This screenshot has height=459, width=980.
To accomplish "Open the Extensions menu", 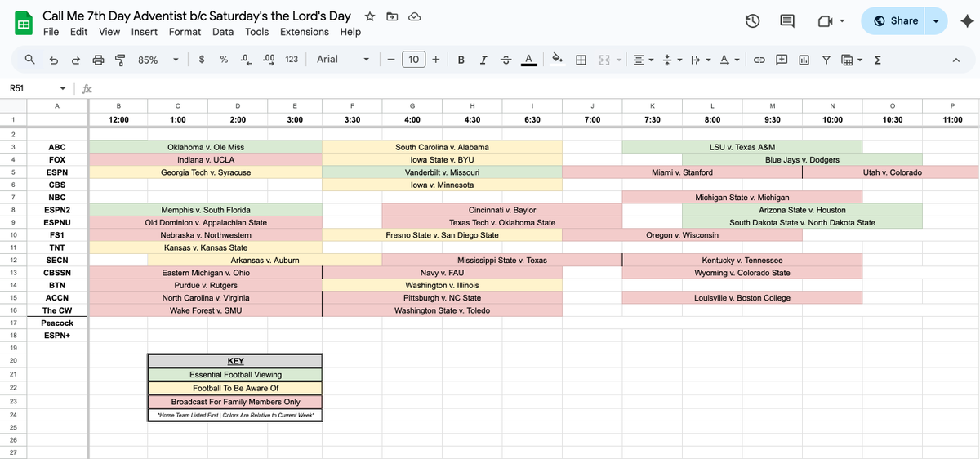I will tap(305, 32).
